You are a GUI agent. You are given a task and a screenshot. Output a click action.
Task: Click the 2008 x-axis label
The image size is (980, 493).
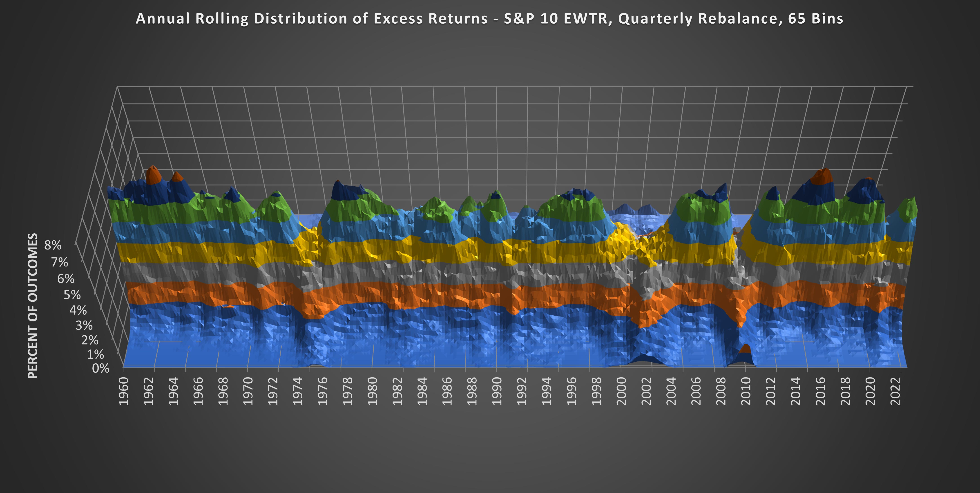[x=721, y=391]
